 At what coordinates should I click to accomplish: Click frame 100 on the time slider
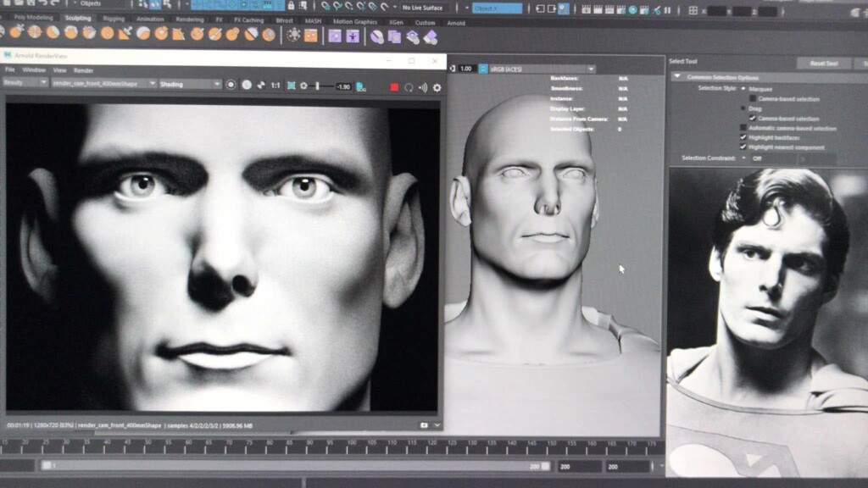pos(352,446)
